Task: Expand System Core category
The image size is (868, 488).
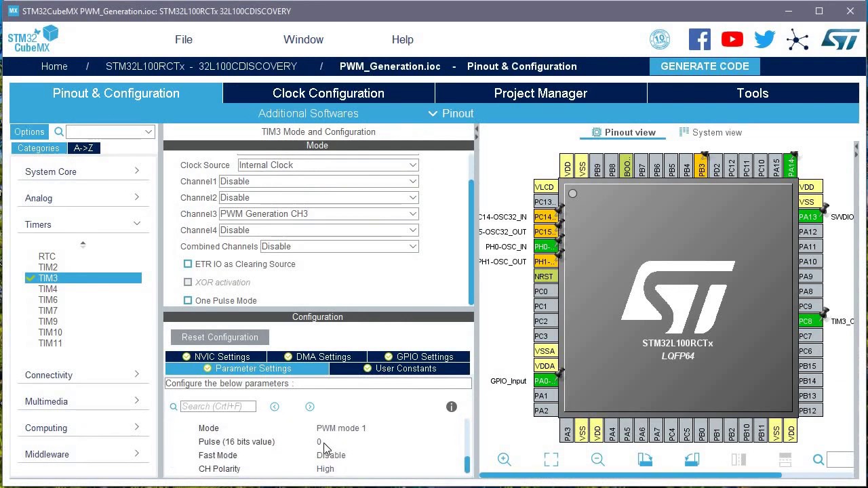Action: point(83,171)
